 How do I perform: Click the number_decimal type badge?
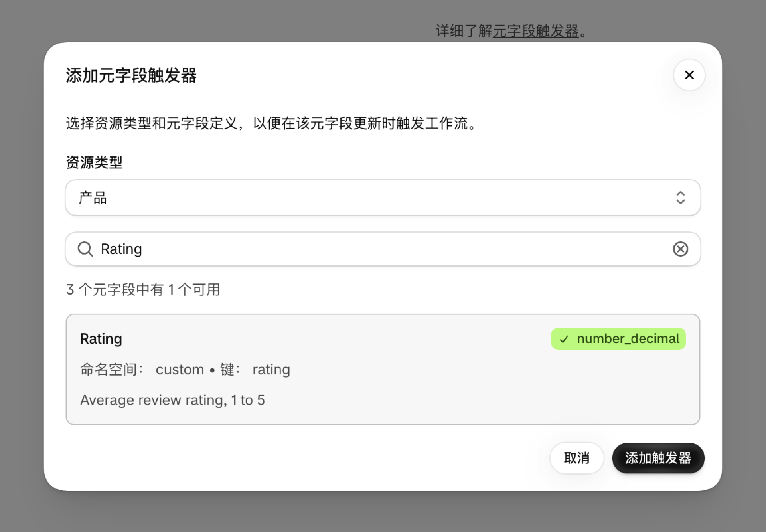pyautogui.click(x=618, y=339)
